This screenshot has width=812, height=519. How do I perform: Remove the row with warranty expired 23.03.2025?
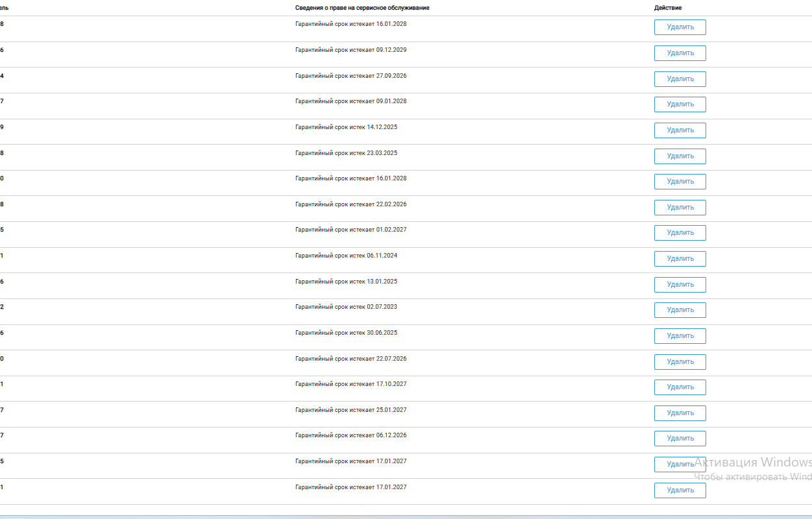point(680,156)
